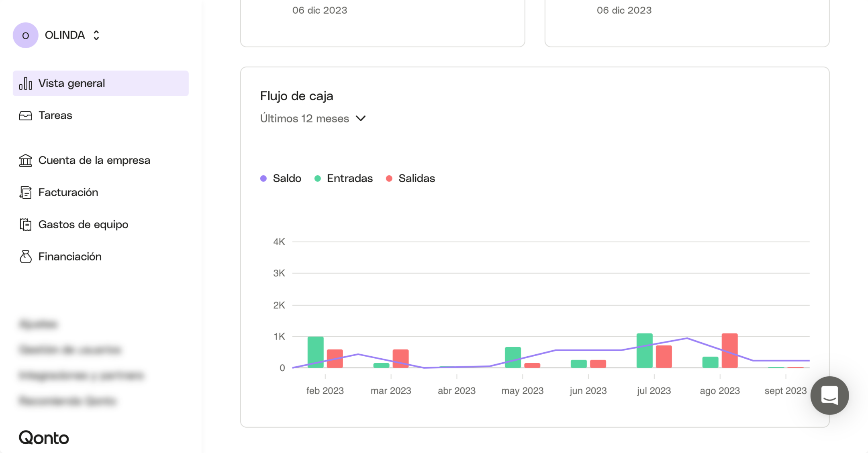Image resolution: width=868 pixels, height=453 pixels.
Task: Click the OLINDA avatar circle
Action: [25, 35]
